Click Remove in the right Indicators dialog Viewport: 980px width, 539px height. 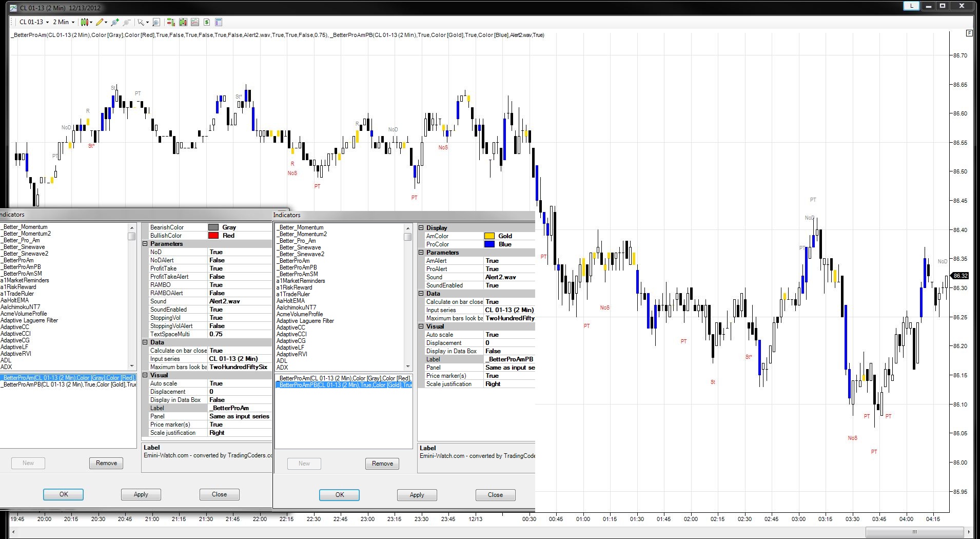[382, 464]
